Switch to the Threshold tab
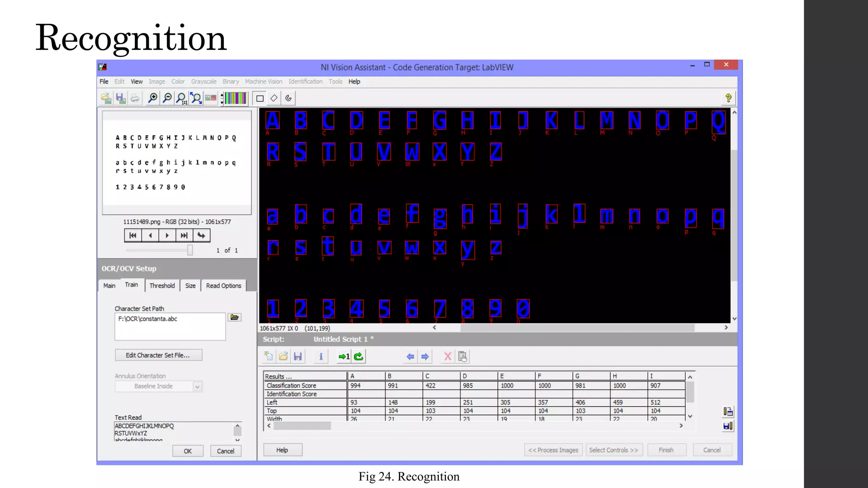Screen dimensions: 868x488 pyautogui.click(x=162, y=286)
